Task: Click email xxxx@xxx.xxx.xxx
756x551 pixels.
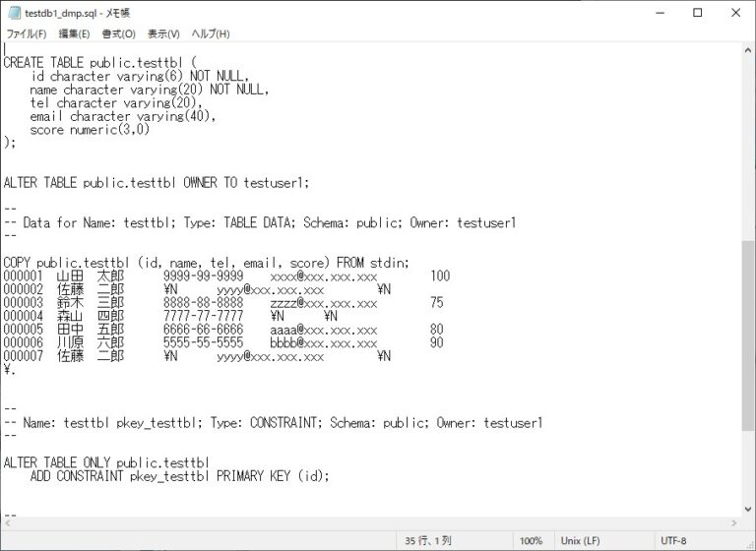Action: click(x=324, y=276)
